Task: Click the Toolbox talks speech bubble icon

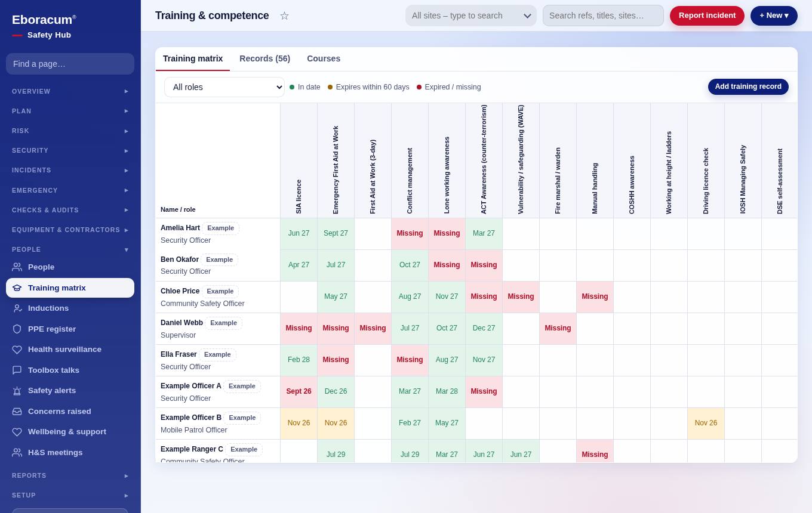Action: point(17,370)
